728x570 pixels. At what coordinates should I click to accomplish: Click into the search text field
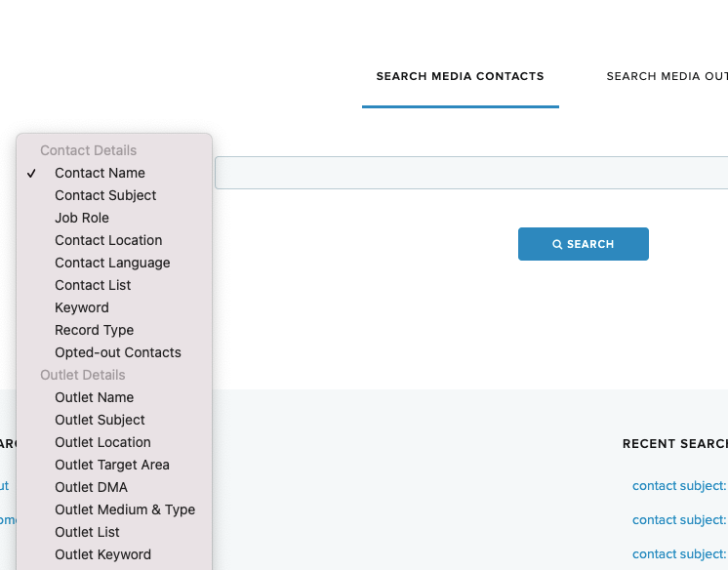coord(470,173)
